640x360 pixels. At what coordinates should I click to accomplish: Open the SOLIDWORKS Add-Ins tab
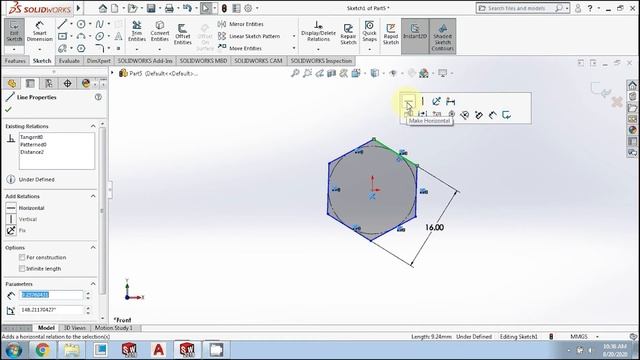pyautogui.click(x=145, y=61)
